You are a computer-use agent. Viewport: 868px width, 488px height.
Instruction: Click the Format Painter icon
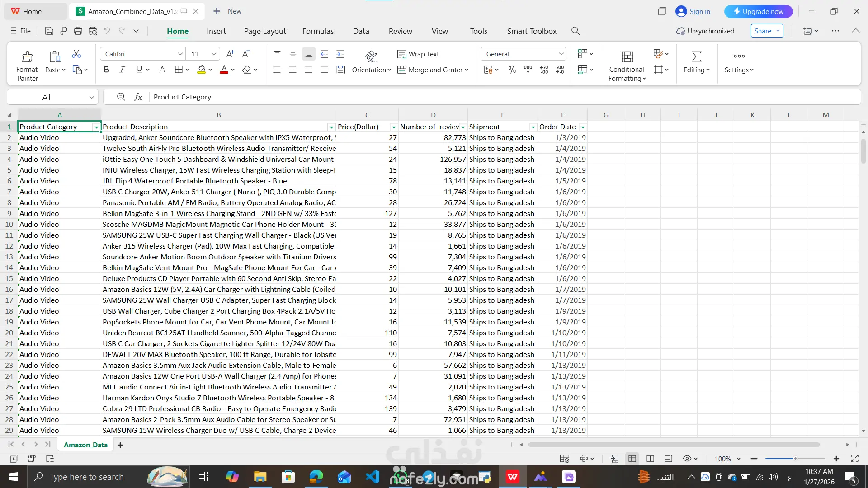(x=27, y=57)
